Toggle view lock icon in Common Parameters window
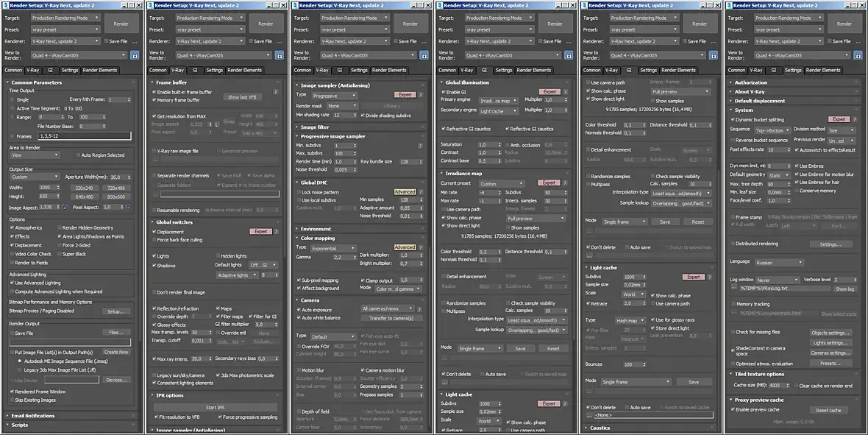 135,55
